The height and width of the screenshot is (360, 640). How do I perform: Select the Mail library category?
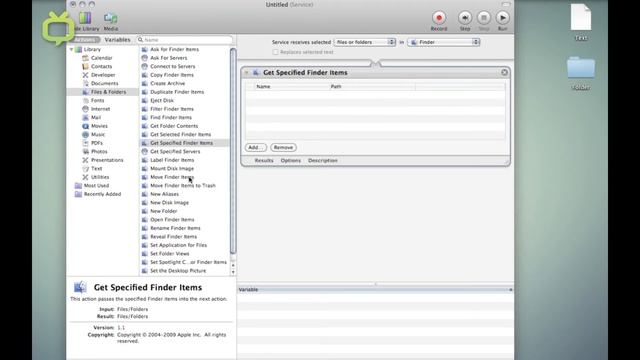[96, 118]
